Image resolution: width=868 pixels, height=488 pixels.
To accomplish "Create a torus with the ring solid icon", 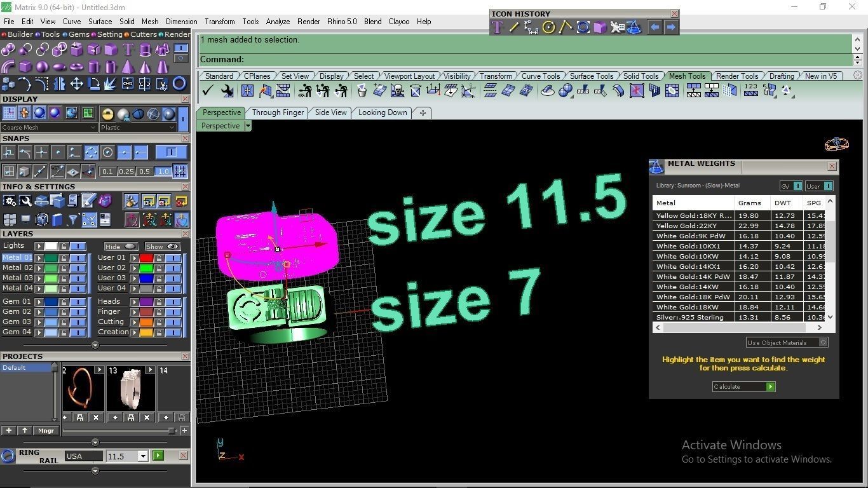I will pyautogui.click(x=77, y=67).
